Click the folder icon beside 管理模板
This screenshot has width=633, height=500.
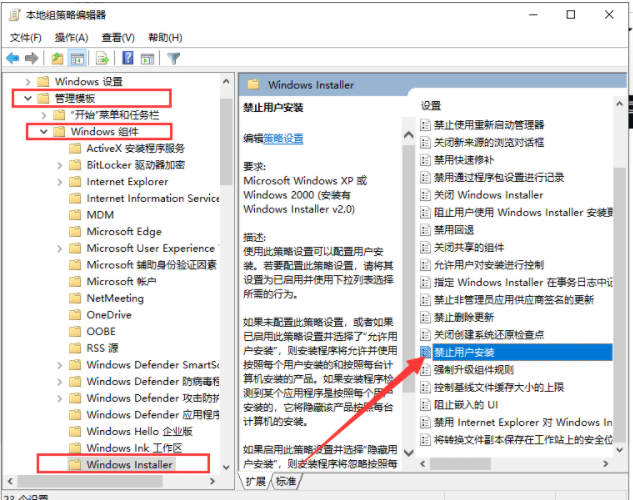pos(43,98)
